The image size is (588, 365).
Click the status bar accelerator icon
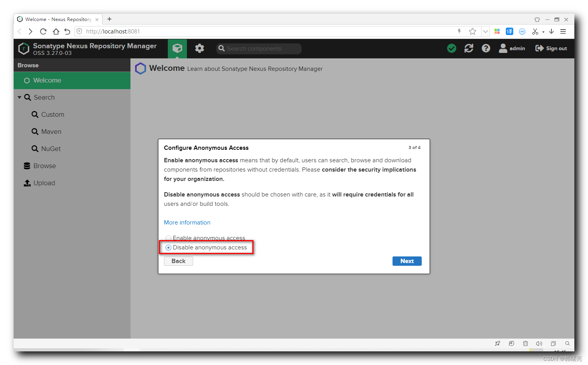[511, 344]
